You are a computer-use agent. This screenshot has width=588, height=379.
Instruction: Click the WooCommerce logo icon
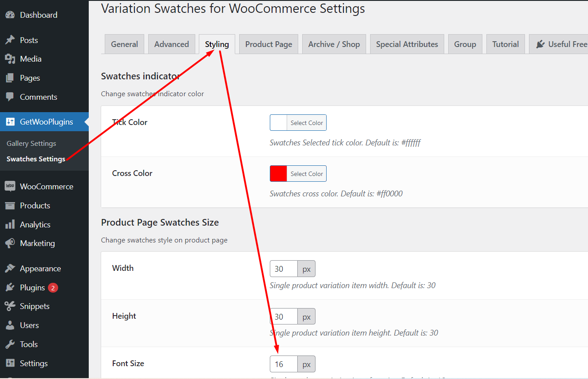10,186
